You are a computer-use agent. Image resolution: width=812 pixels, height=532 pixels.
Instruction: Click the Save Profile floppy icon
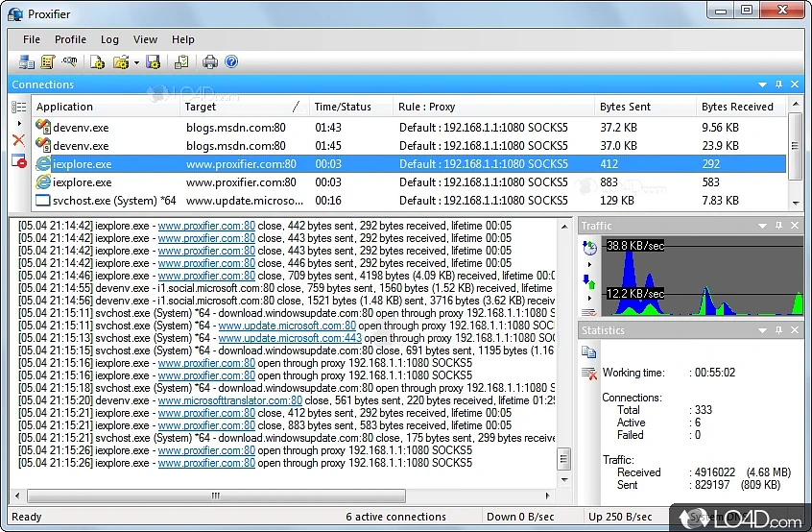pos(153,62)
